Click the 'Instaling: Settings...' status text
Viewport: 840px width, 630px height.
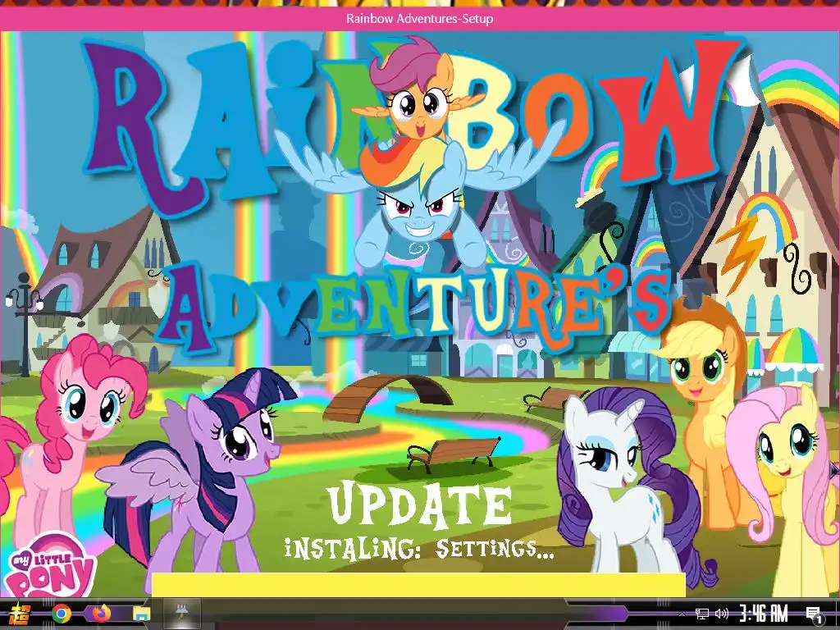tap(418, 549)
